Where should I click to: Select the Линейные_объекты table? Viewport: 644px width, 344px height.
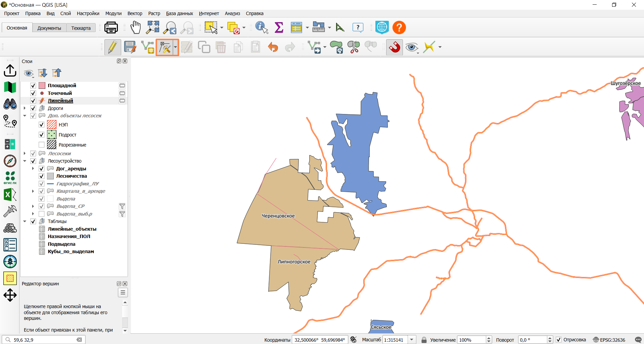point(72,229)
